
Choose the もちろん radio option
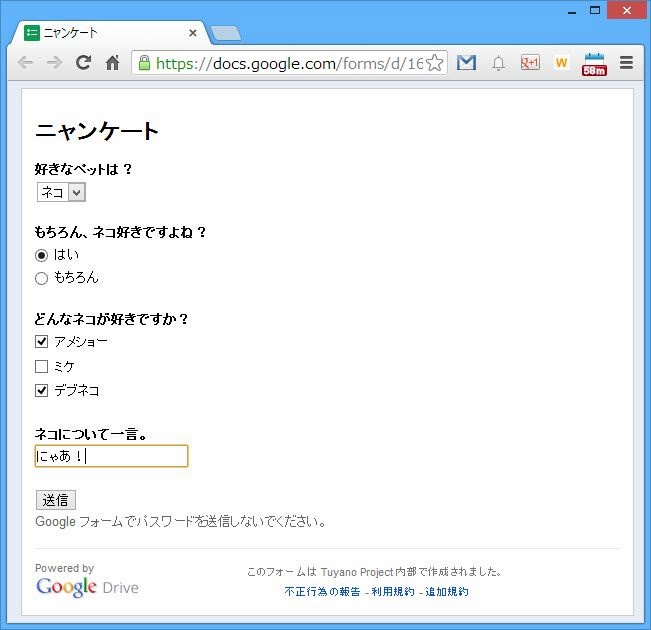pos(42,278)
